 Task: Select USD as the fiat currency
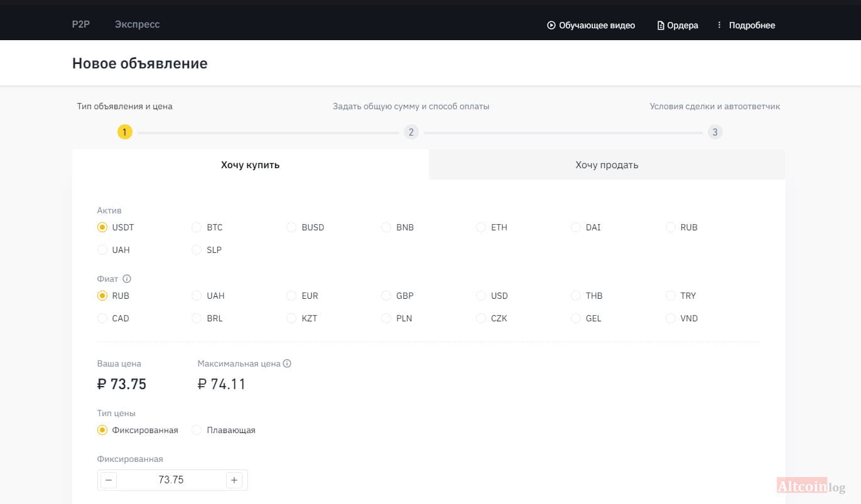(492, 296)
